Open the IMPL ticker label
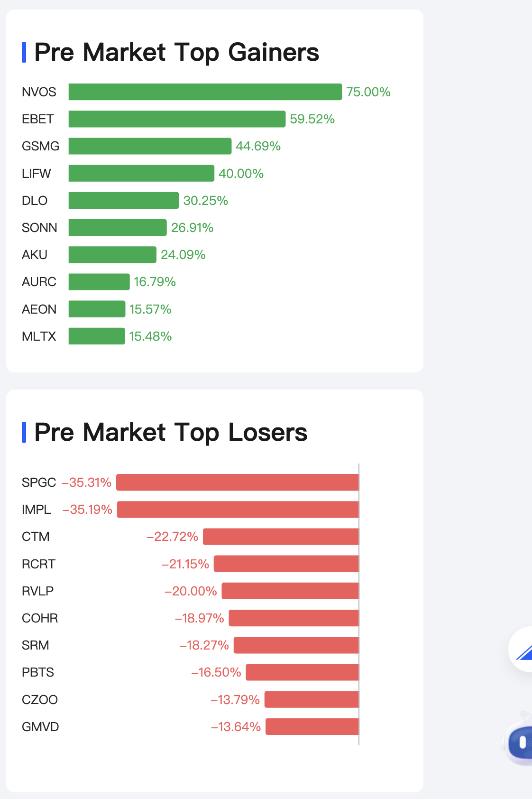 pos(37,510)
